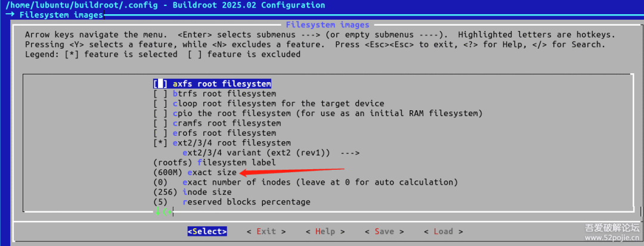Open < Help > at the bottom

coord(326,232)
